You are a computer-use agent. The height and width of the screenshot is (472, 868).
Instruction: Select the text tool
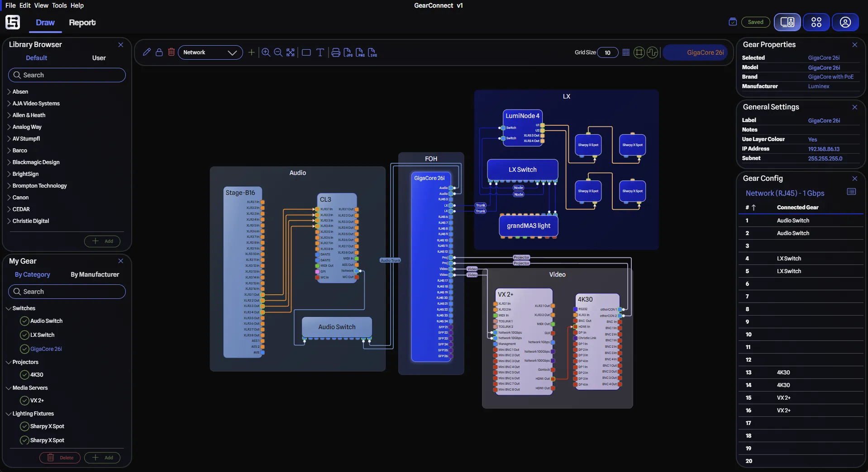(320, 52)
